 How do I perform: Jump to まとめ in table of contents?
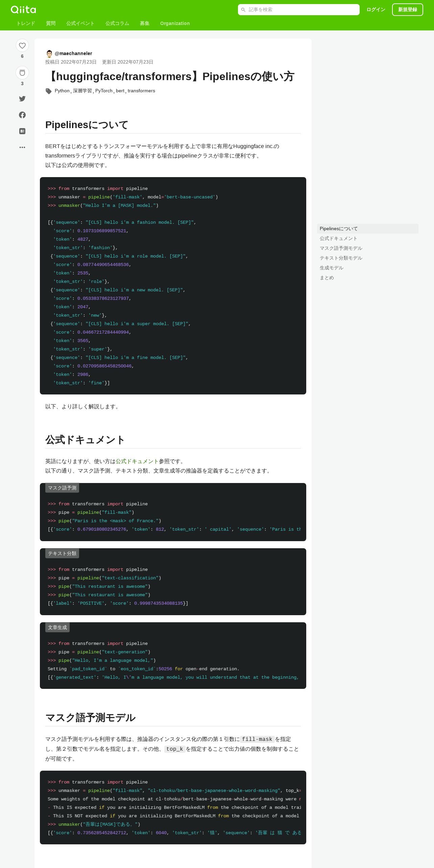368,278
